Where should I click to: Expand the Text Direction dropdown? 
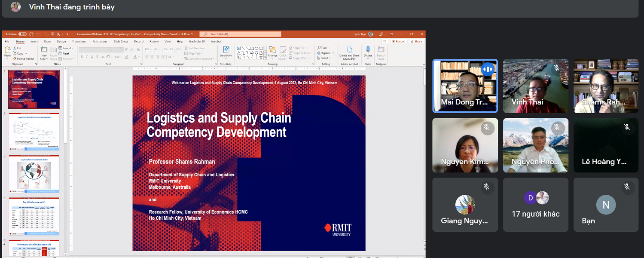[x=196, y=48]
